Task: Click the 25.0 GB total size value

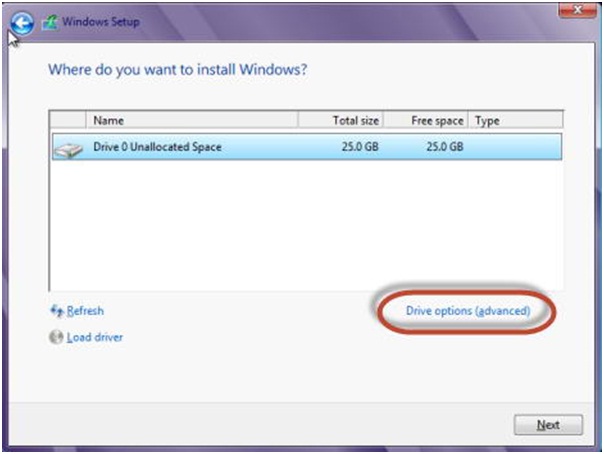Action: [360, 147]
